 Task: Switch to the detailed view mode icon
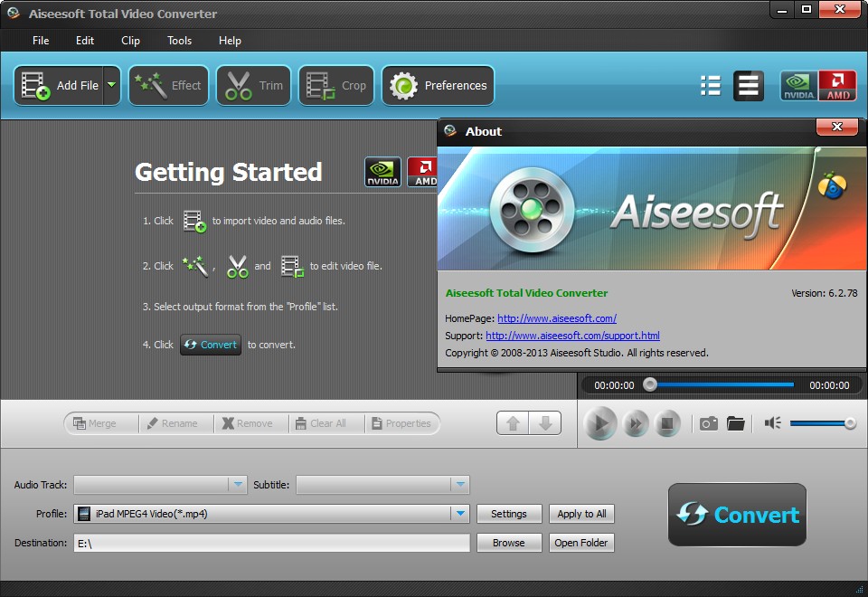pos(749,85)
